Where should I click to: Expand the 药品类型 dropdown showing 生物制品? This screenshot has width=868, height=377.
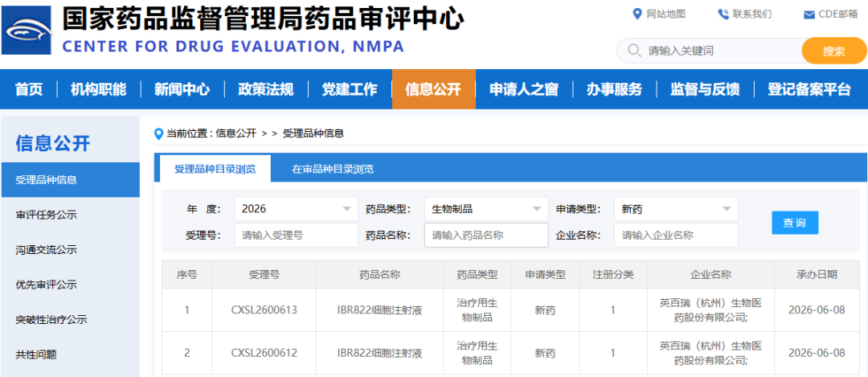point(486,209)
